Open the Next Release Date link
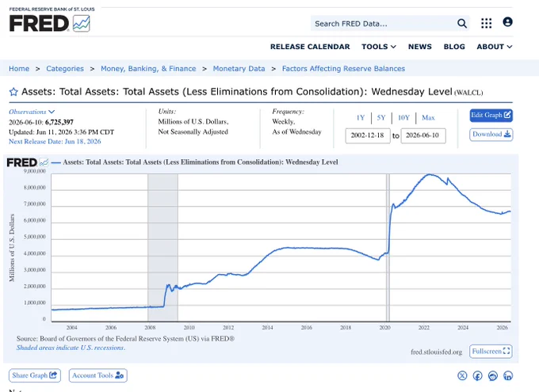The height and width of the screenshot is (392, 539). [55, 142]
